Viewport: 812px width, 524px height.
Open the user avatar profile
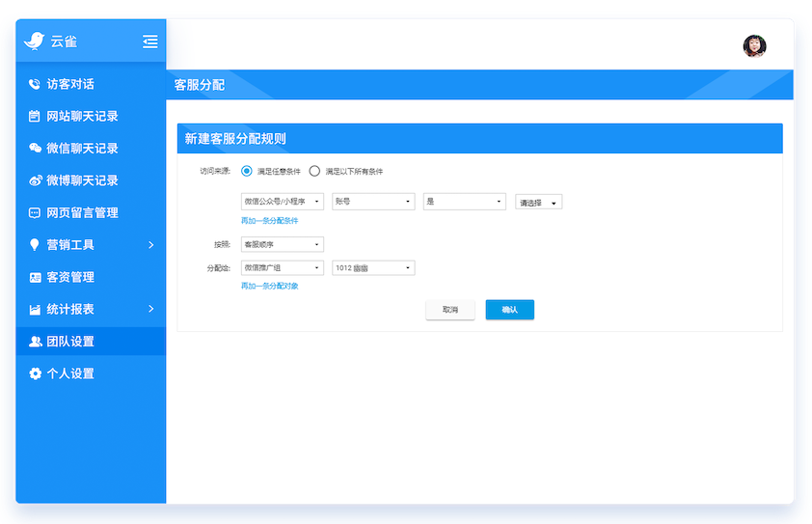click(x=754, y=46)
